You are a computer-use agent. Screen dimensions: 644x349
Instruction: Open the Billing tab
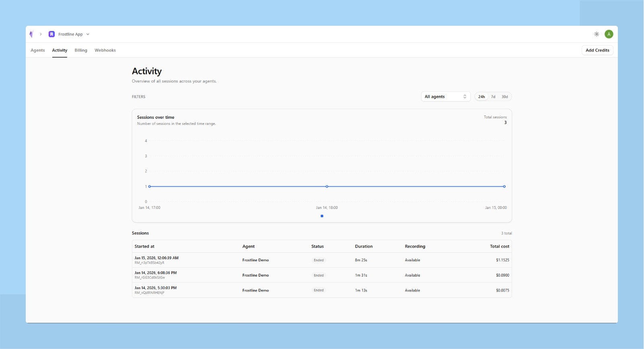81,50
